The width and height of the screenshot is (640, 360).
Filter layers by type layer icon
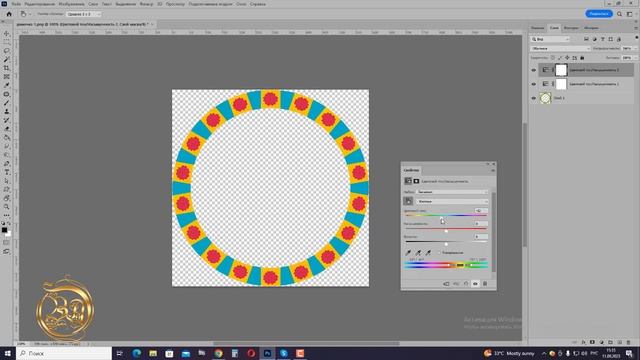click(602, 39)
